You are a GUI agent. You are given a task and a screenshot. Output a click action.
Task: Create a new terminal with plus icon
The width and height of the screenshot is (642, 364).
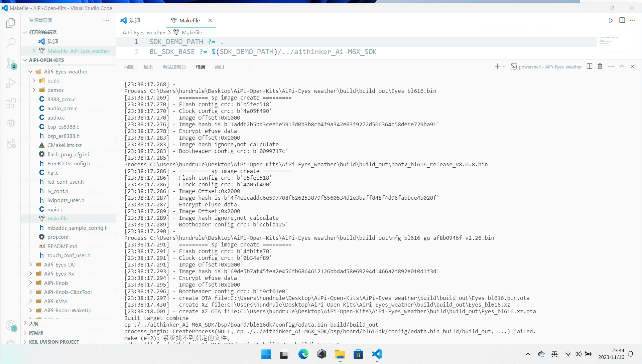497,66
